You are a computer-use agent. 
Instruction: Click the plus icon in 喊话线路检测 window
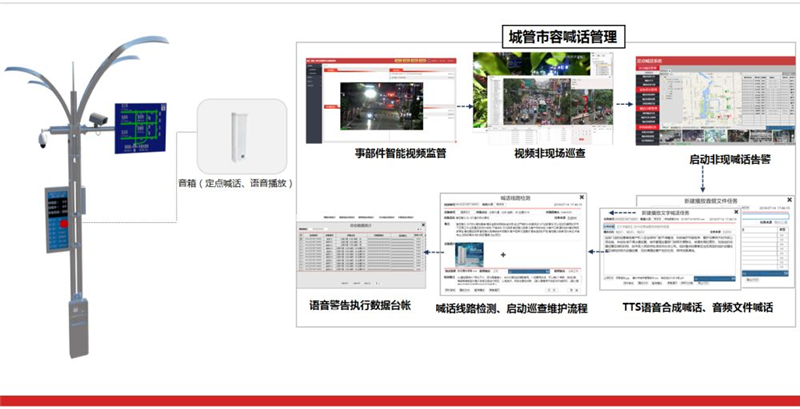503,254
